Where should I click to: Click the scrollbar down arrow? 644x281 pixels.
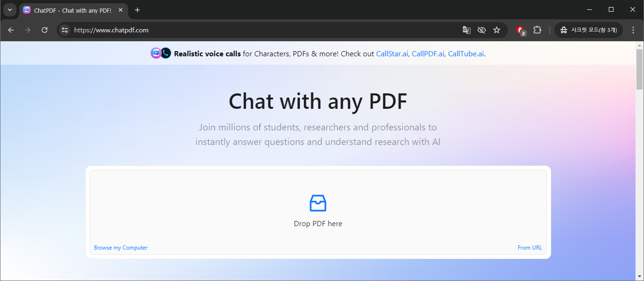[640, 276]
